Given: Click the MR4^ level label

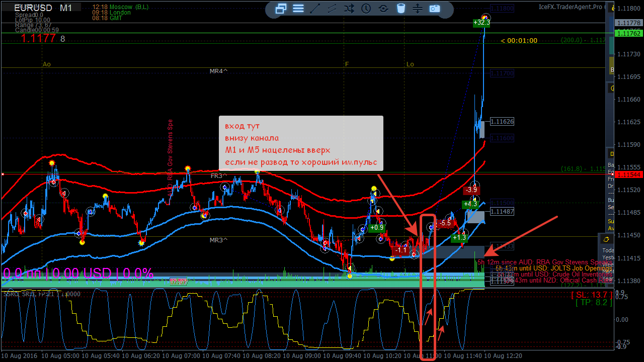Looking at the screenshot, I should 219,71.
